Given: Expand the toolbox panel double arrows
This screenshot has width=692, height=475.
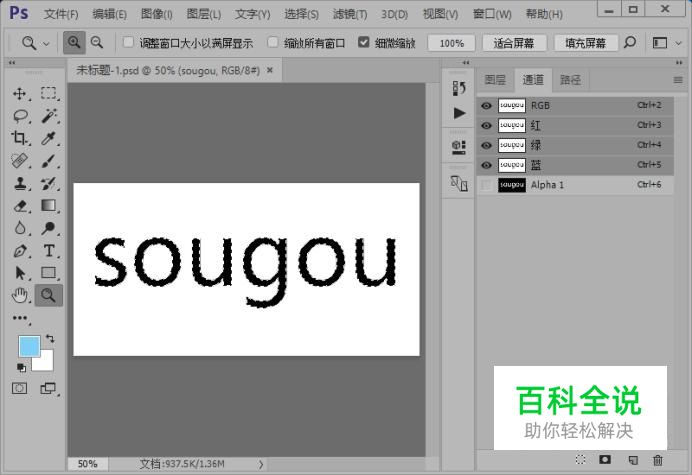Looking at the screenshot, I should pyautogui.click(x=12, y=63).
